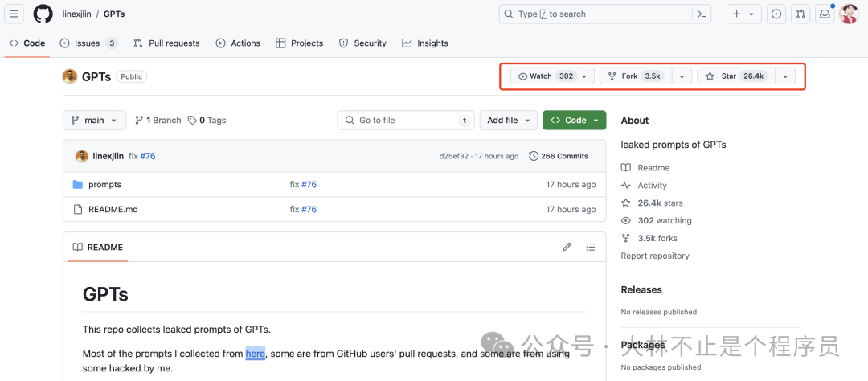Viewport: 868px width, 381px height.
Task: Click the Fork button
Action: tap(636, 76)
